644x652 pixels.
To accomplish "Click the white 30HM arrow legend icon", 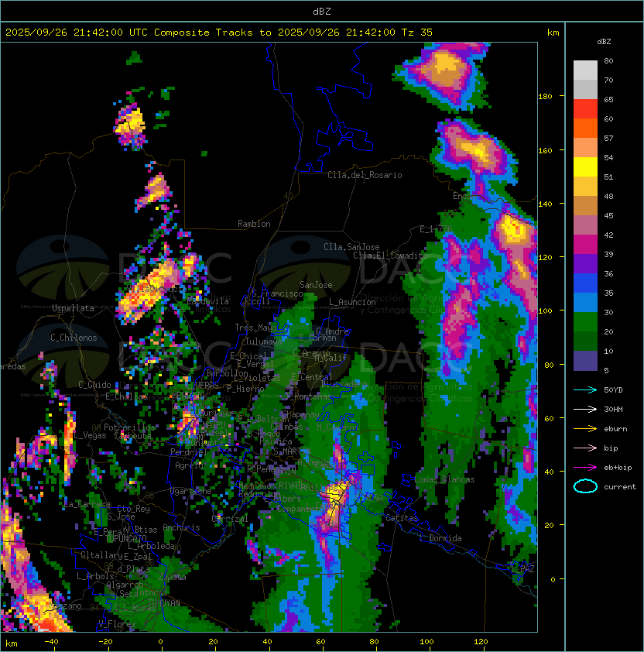I will (x=585, y=409).
